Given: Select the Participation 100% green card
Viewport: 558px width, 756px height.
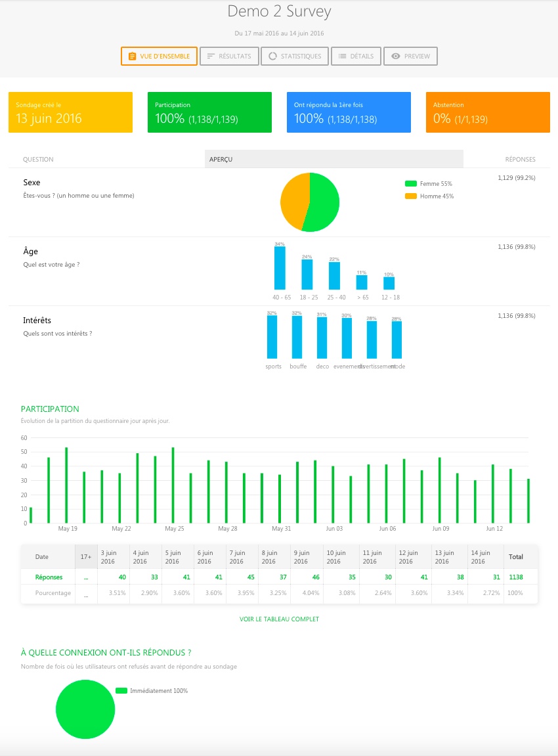Looking at the screenshot, I should coord(209,112).
